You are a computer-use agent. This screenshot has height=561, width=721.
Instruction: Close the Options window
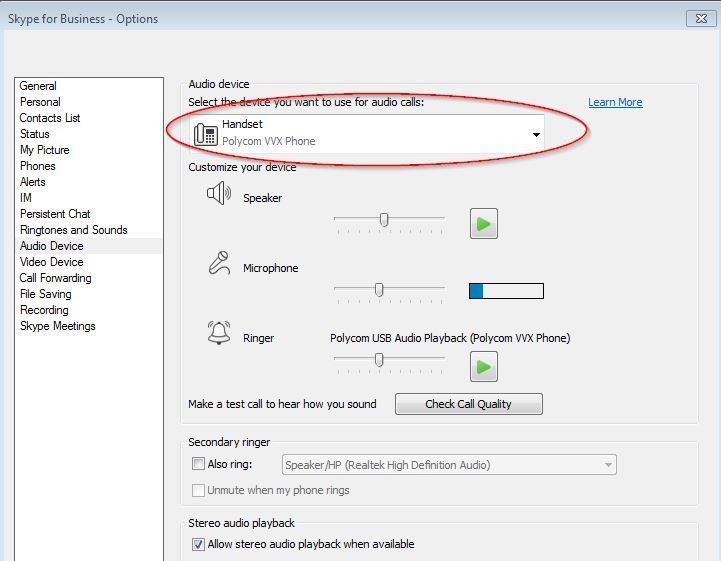tap(701, 18)
